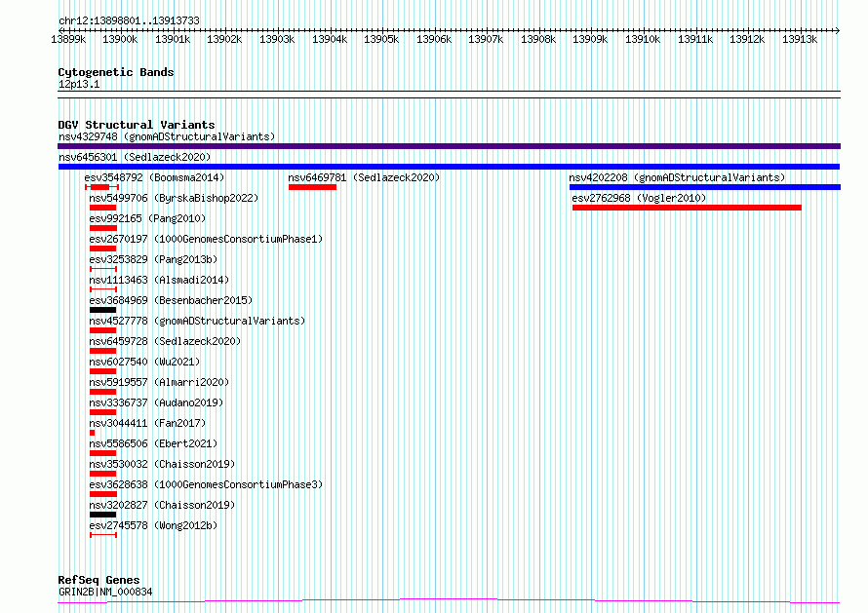868x613 pixels.
Task: Click the nsv4329748 purple variant bar
Action: [449, 146]
